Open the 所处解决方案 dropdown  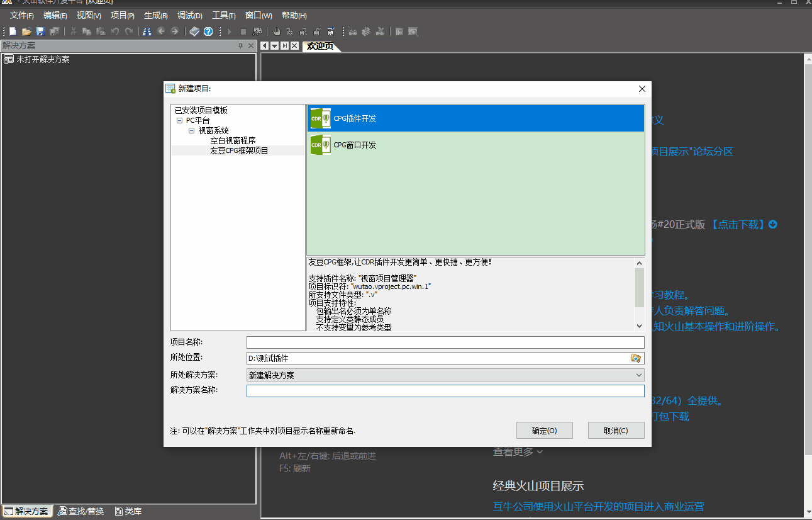tap(639, 375)
